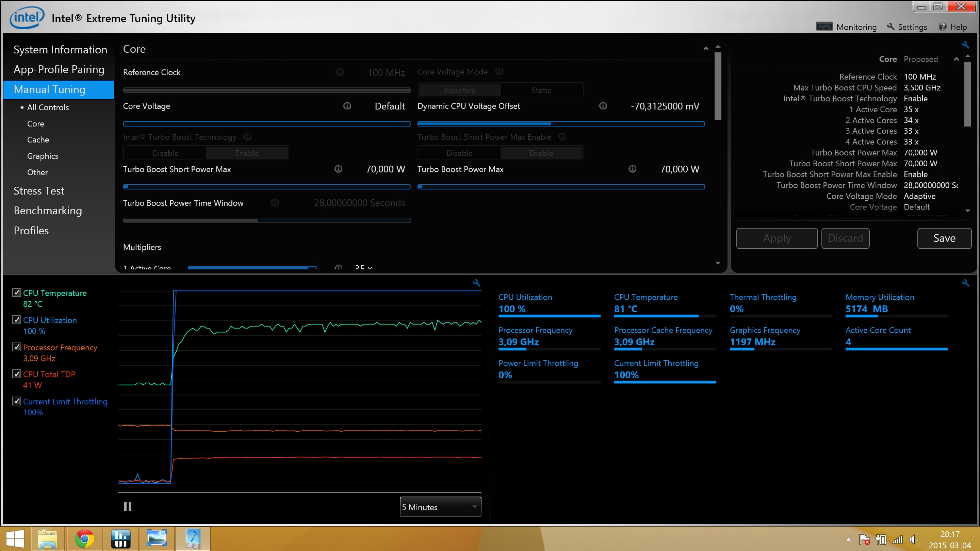Click the Intel logo
980x551 pixels.
[27, 17]
